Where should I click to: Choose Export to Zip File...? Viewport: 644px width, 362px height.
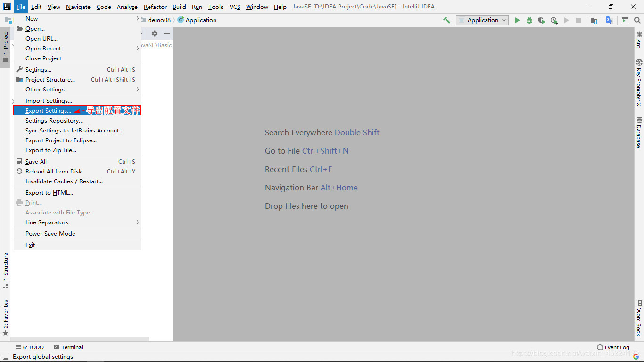click(x=77, y=150)
